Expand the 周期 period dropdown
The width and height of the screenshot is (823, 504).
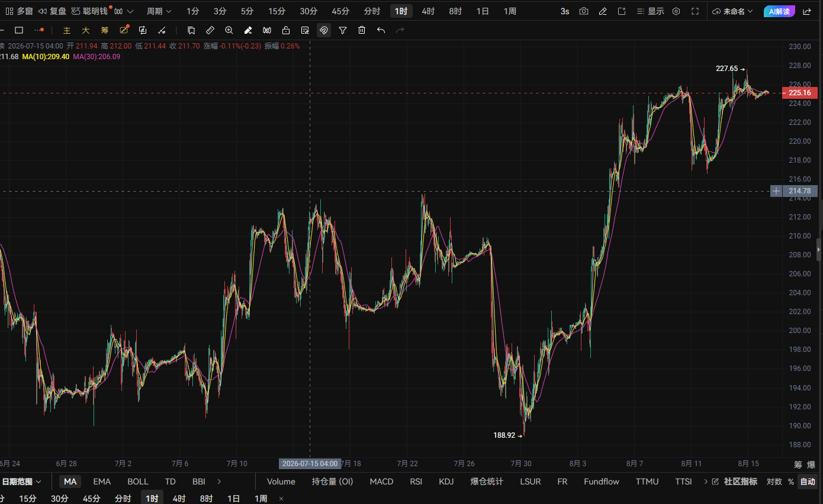click(159, 11)
